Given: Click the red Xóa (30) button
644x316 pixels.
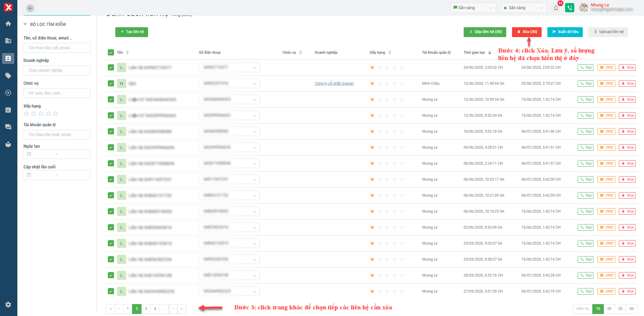Looking at the screenshot, I should 527,32.
